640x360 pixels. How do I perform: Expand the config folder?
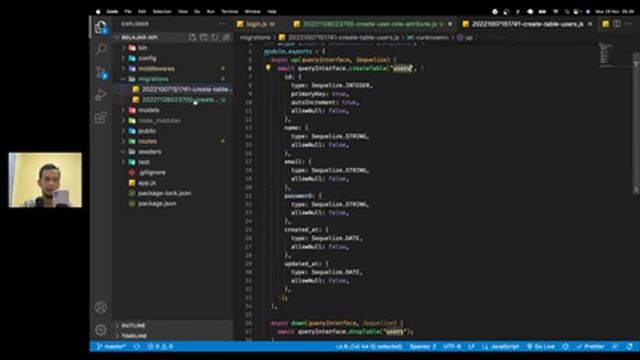173,58
